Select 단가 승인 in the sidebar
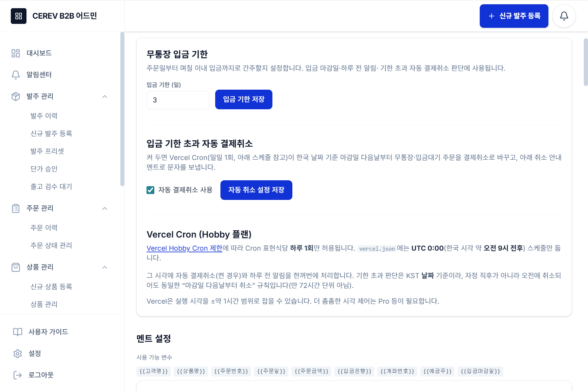The image size is (588, 391). coord(43,169)
